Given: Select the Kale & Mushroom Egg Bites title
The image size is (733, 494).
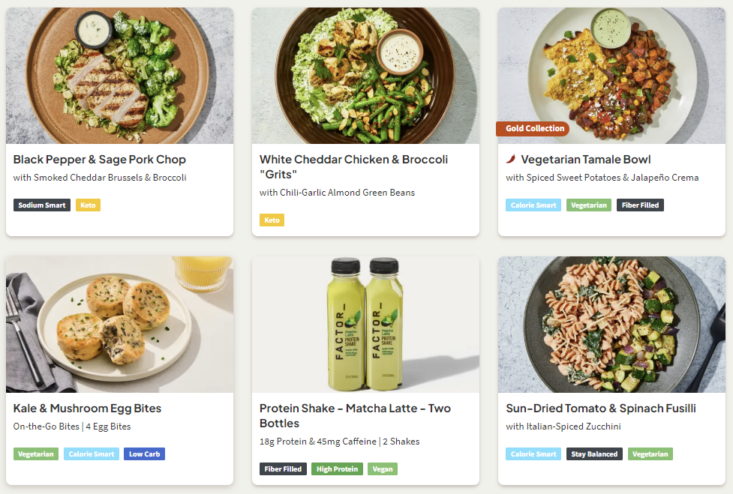Looking at the screenshot, I should [x=87, y=408].
